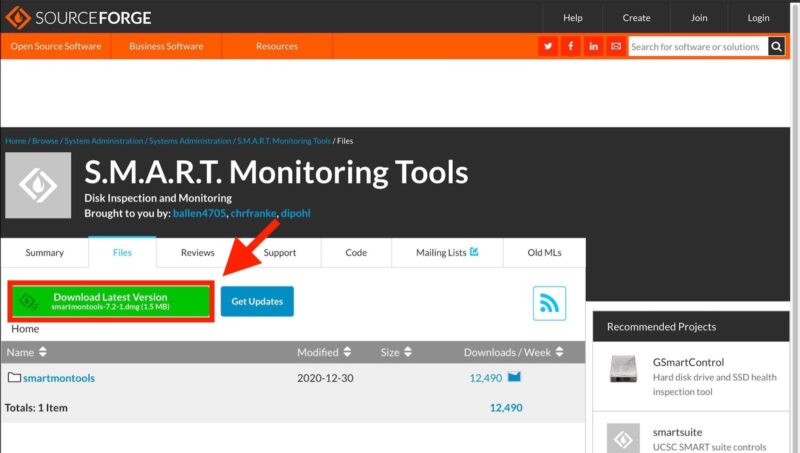Select the Files tab

point(122,253)
